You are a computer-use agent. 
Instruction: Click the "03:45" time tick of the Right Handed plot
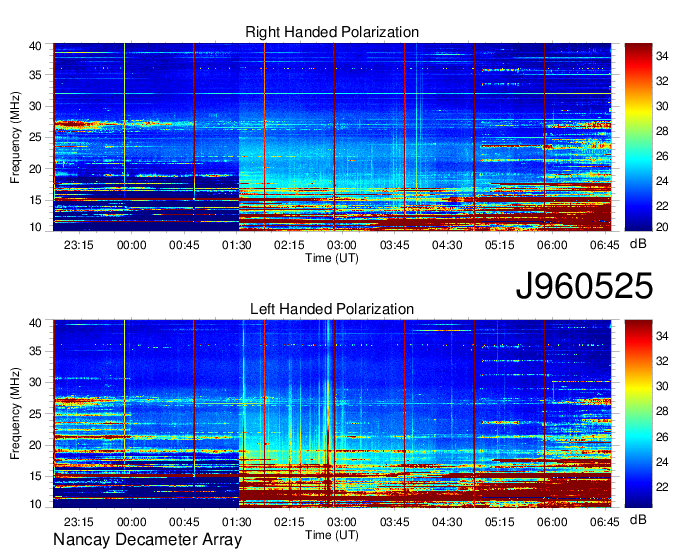click(394, 245)
